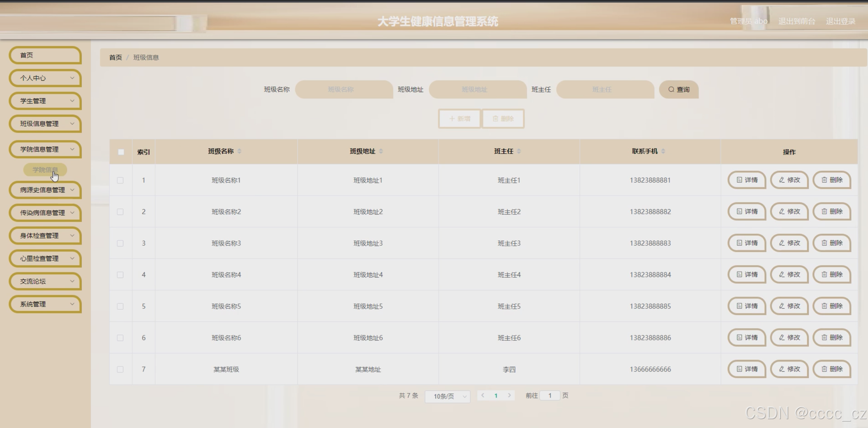Check the checkbox for row 2
This screenshot has height=428, width=868.
120,212
